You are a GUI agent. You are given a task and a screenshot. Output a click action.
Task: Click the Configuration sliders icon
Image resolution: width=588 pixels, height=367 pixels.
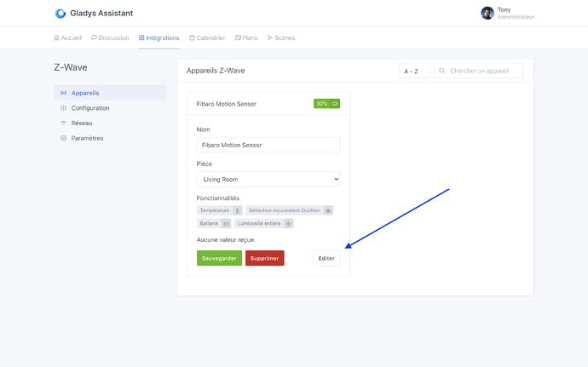[x=63, y=108]
